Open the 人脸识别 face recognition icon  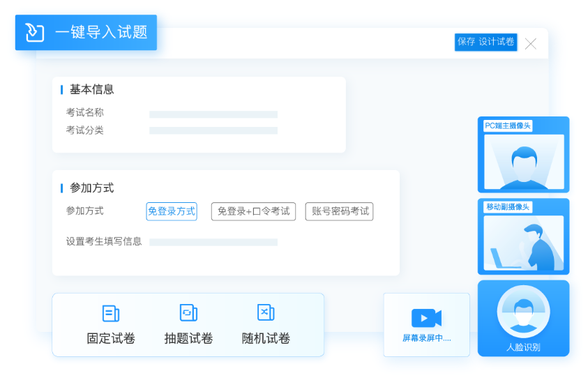pos(523,312)
